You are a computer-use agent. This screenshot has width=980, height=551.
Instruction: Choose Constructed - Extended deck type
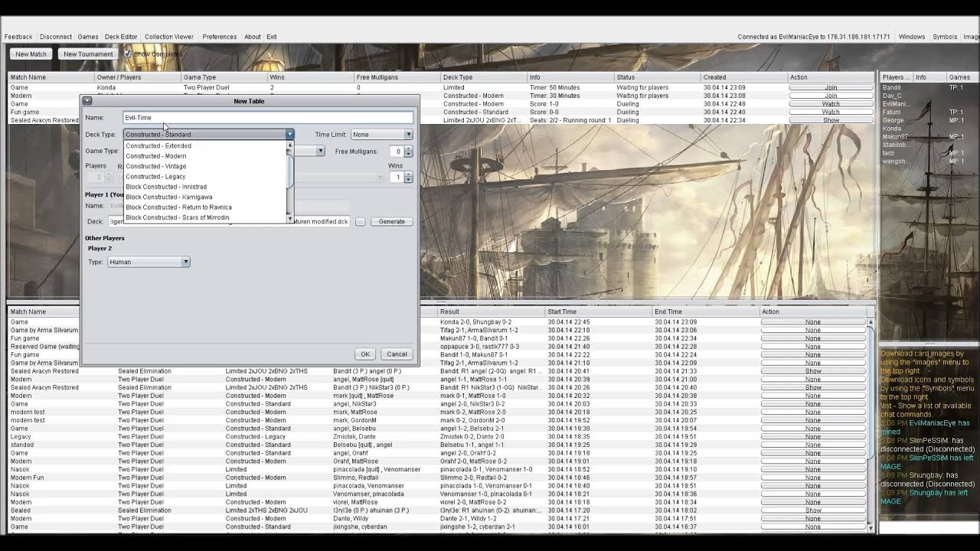point(205,145)
